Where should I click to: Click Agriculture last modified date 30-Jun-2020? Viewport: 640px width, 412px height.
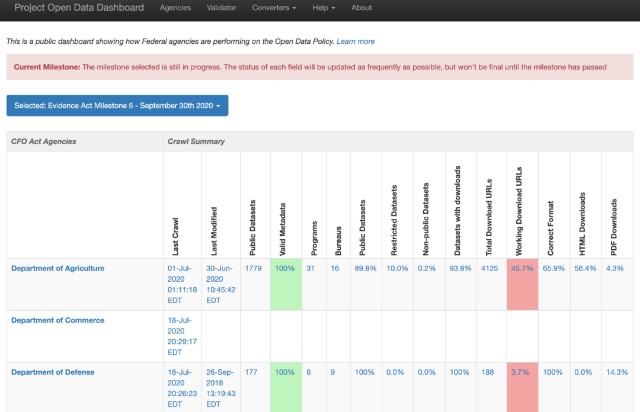click(x=220, y=284)
